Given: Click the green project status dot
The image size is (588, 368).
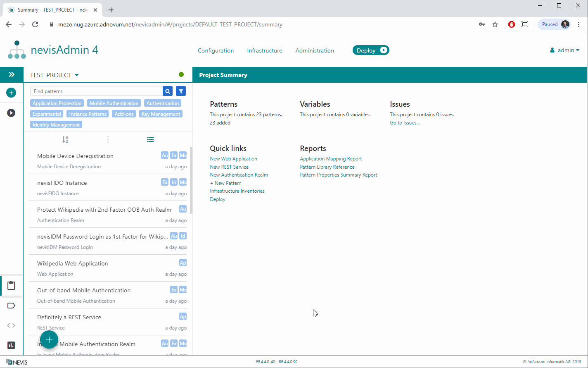Looking at the screenshot, I should point(181,74).
